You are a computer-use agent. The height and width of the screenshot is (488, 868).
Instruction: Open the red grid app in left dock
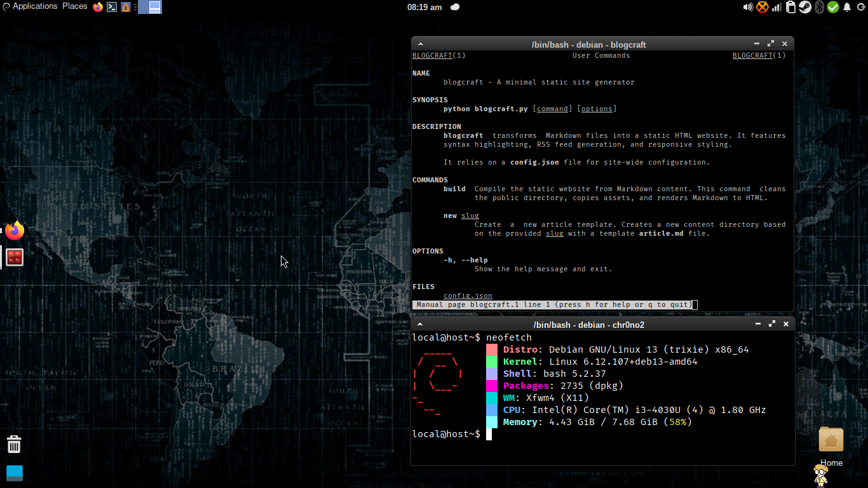pos(15,257)
